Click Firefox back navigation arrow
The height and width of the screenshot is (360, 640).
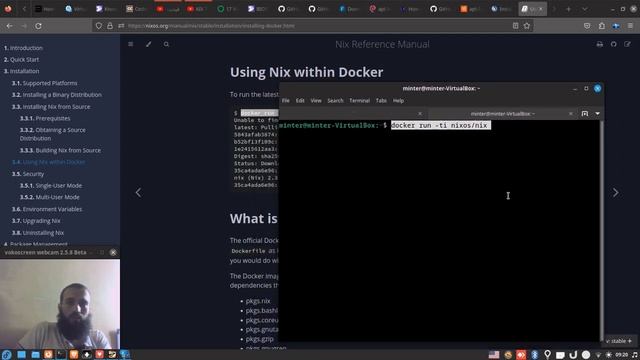[9, 26]
